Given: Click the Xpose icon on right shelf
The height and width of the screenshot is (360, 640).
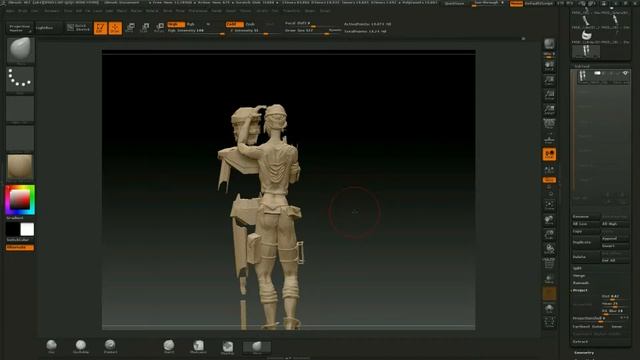Looking at the screenshot, I should pos(549,322).
